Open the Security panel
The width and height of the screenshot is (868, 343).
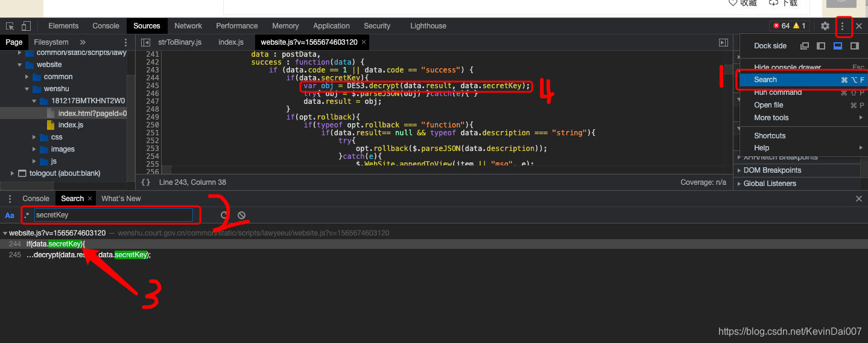[377, 26]
